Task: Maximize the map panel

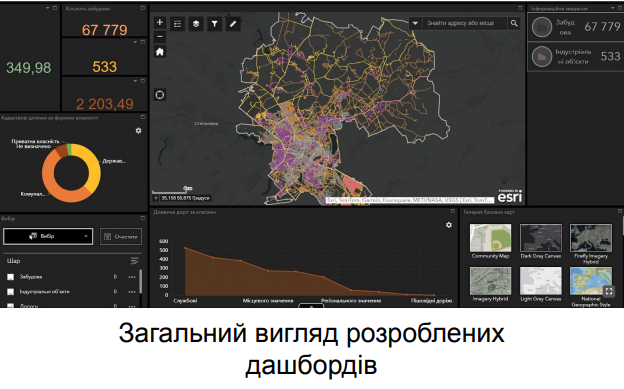Action: tap(520, 8)
